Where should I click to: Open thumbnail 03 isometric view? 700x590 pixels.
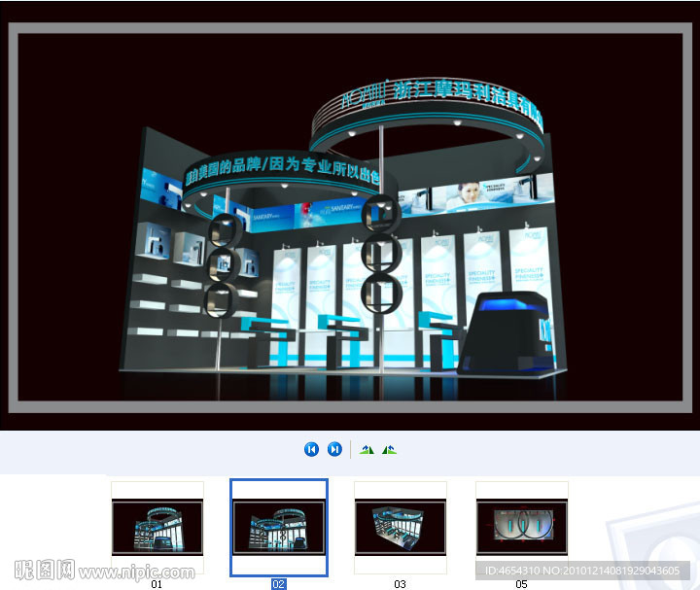point(401,527)
